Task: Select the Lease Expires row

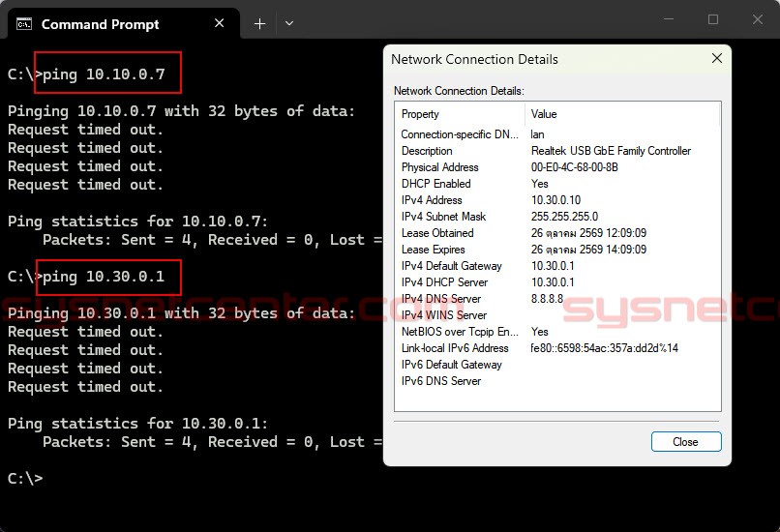Action: coord(557,250)
